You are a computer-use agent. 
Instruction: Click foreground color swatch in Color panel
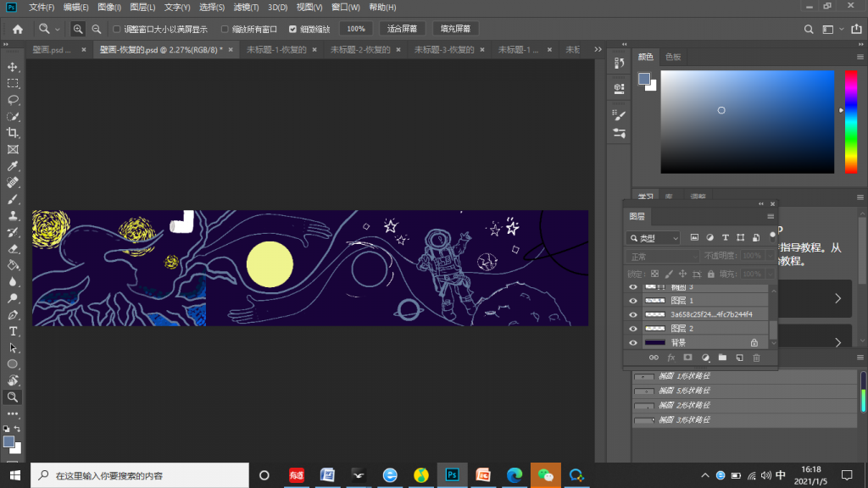coord(644,79)
